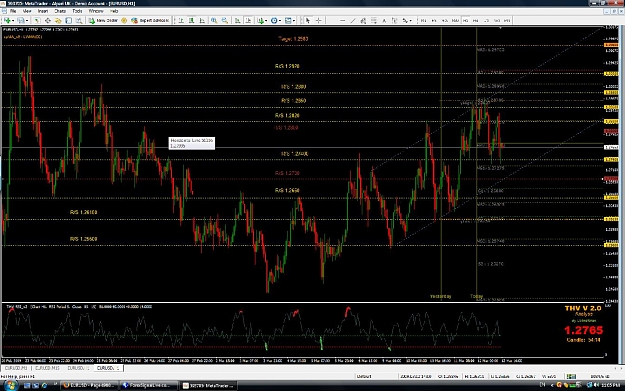This screenshot has height=391, width=625.
Task: Select the Crosshair tool
Action: coord(318,20)
